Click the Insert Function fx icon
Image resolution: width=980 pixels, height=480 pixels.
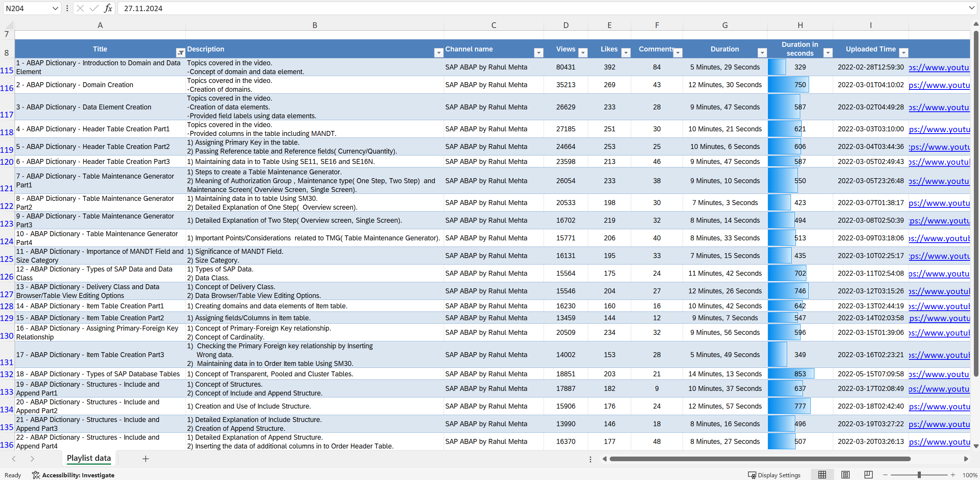click(108, 8)
